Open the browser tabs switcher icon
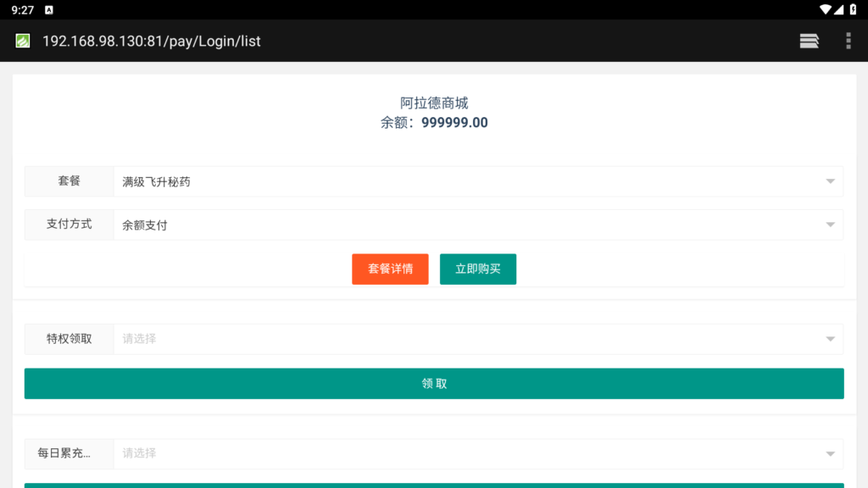This screenshot has height=488, width=868. (809, 41)
